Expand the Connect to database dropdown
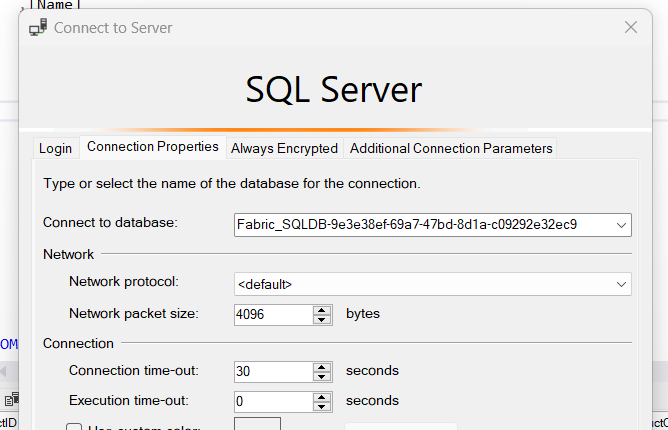The height and width of the screenshot is (430, 668). pos(621,225)
